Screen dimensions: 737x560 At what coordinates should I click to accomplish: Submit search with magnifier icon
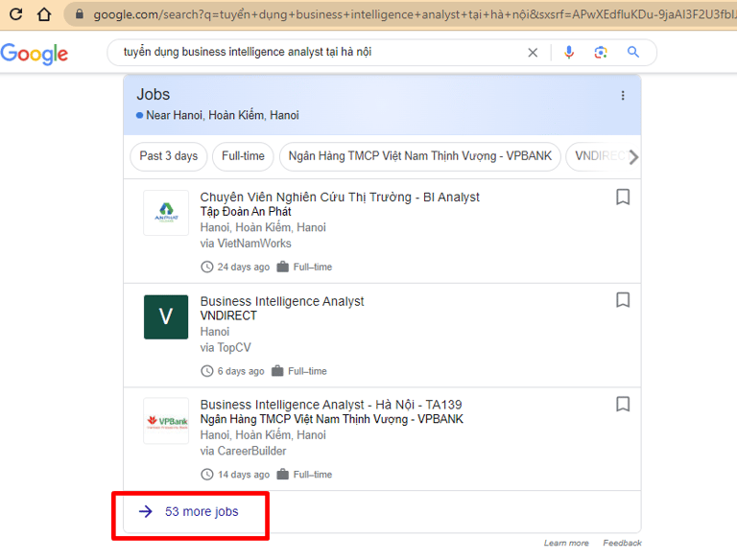[x=633, y=52]
